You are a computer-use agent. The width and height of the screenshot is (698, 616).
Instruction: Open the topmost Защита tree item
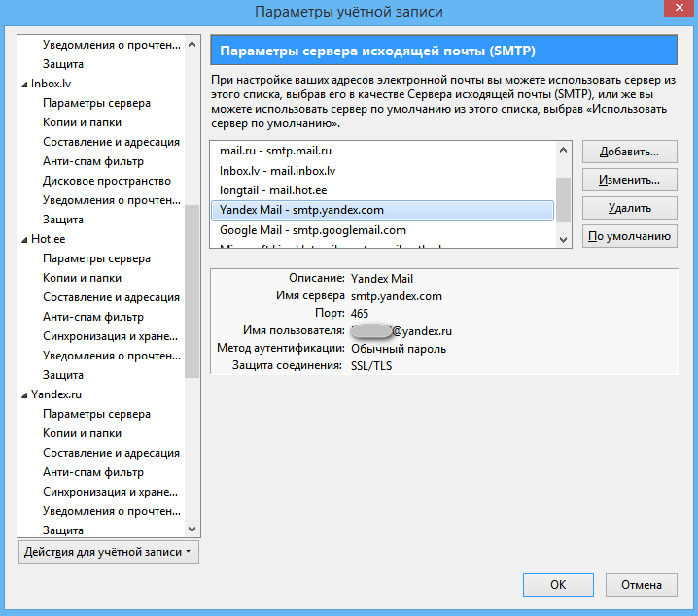tap(63, 64)
